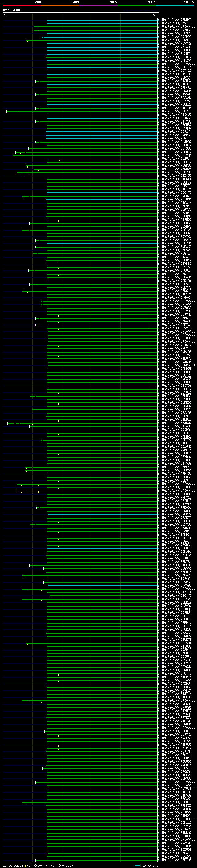This screenshot has height=868, width=197.
Task: Open the UniRef100_A9IPP2 hit
Action: coord(177,37)
